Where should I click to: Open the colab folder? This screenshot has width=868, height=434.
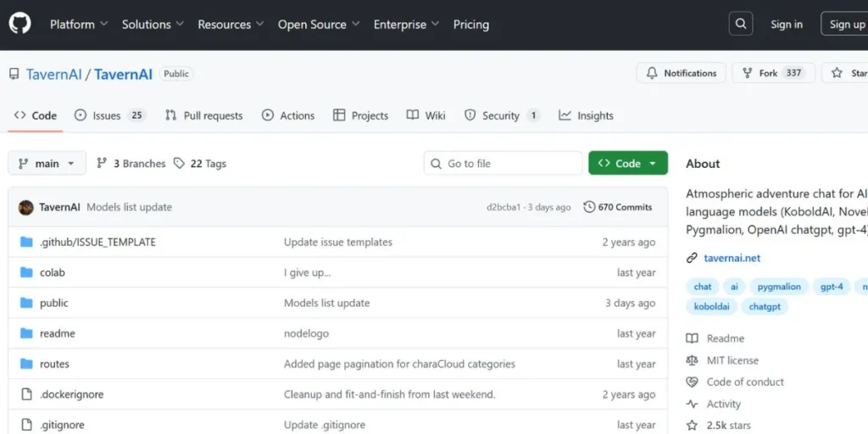pyautogui.click(x=52, y=272)
